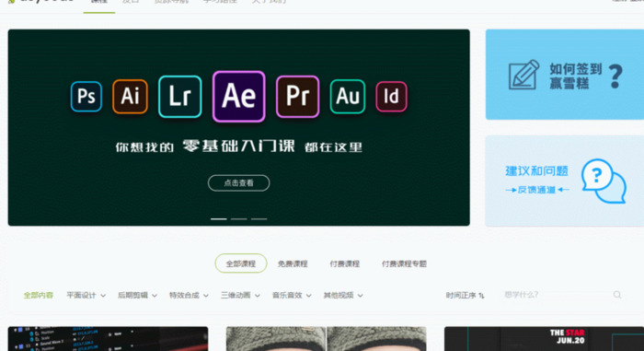Image resolution: width=644 pixels, height=351 pixels.
Task: Expand the 特效合成 dropdown
Action: (189, 295)
